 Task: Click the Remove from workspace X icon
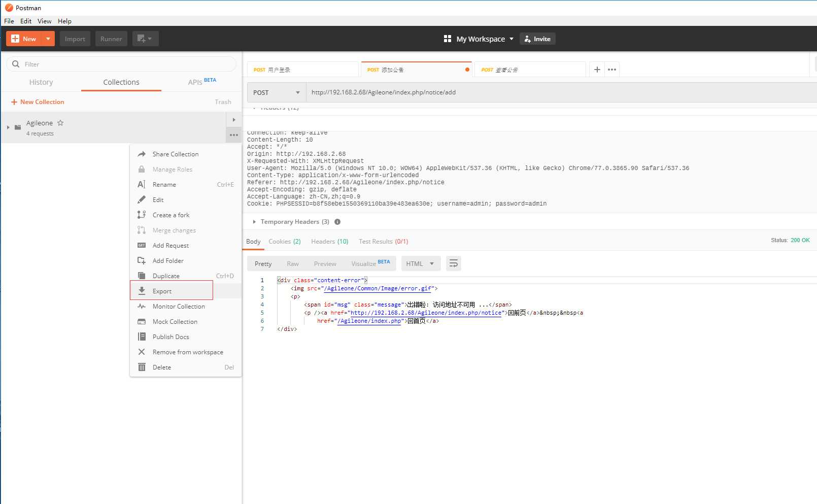(142, 352)
